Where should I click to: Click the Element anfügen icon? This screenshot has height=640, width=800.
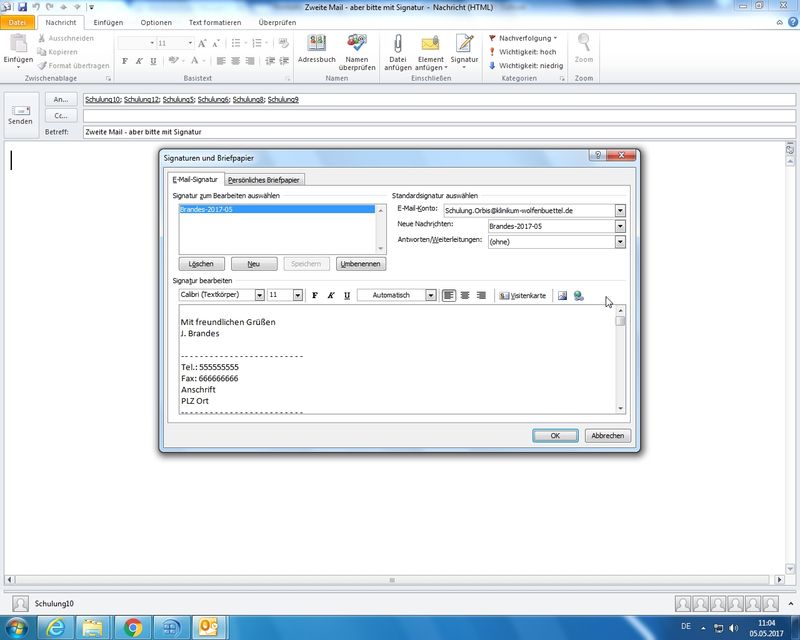coord(431,52)
